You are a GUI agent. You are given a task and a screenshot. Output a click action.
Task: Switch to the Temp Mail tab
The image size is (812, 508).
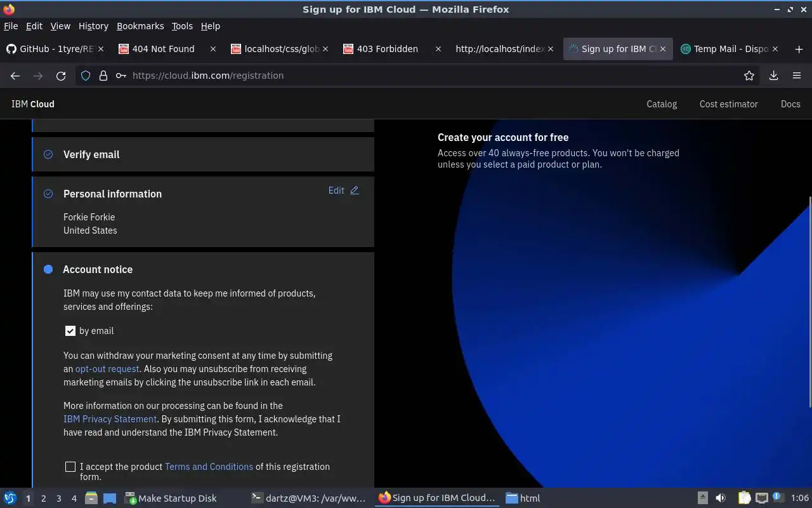pyautogui.click(x=731, y=49)
